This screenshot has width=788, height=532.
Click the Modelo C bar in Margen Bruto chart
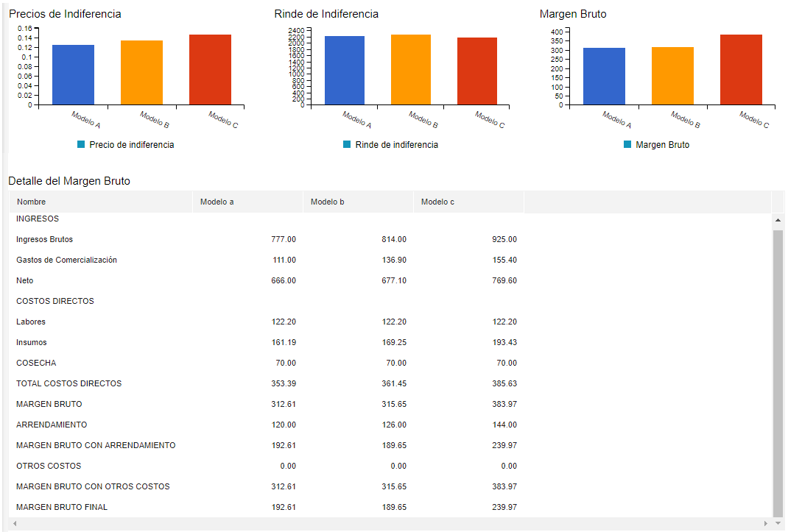[741, 69]
